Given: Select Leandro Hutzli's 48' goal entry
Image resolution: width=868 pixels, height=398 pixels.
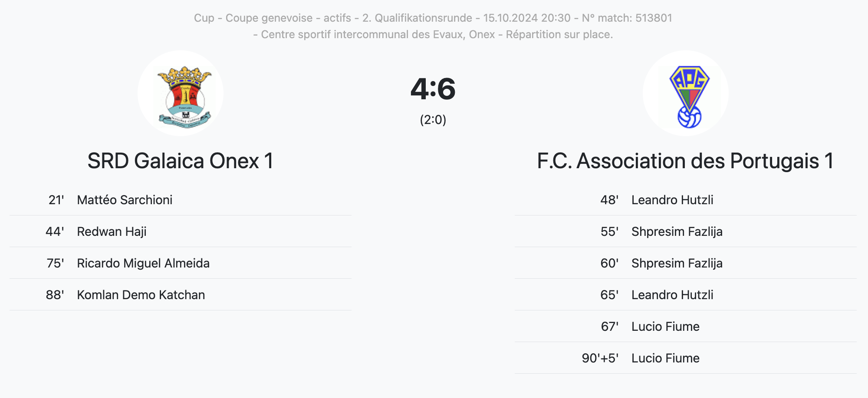Looking at the screenshot, I should [672, 200].
